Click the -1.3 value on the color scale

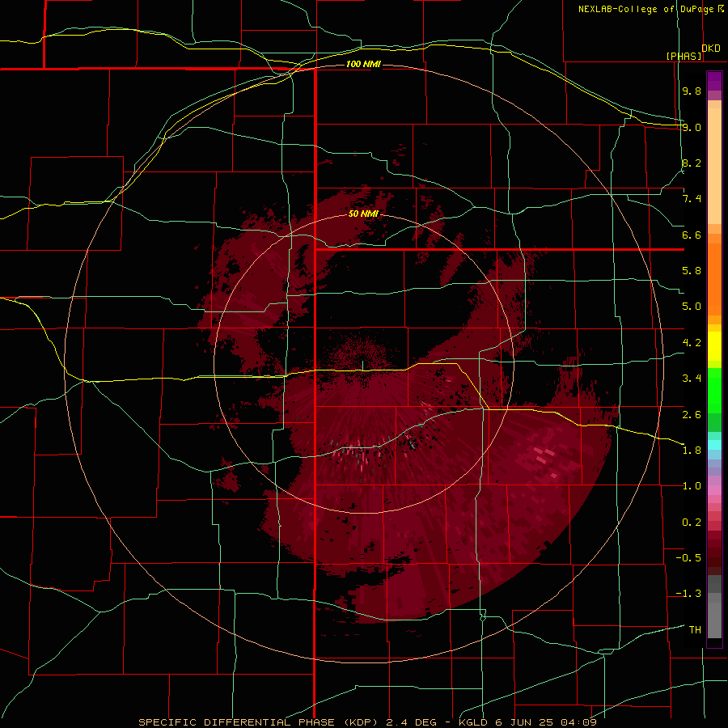click(688, 594)
